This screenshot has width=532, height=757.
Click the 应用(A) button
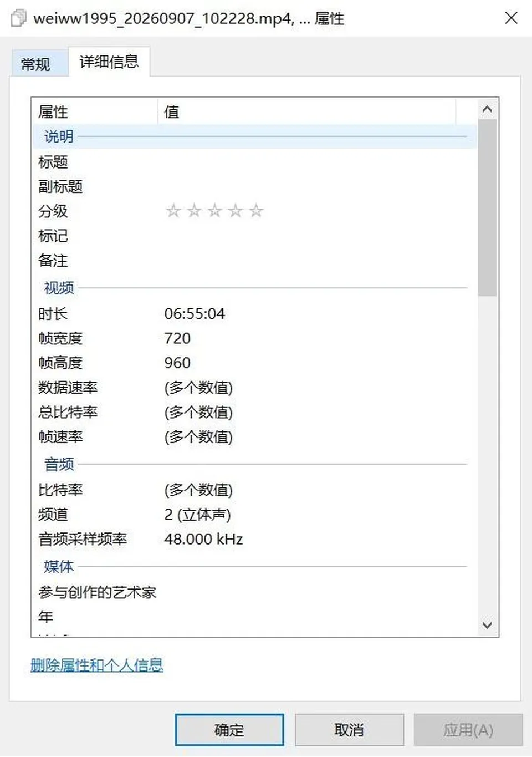coord(468,730)
